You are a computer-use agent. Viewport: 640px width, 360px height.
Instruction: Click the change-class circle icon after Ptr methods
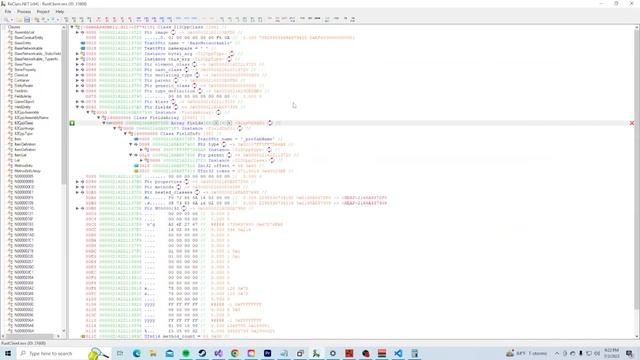179,187
